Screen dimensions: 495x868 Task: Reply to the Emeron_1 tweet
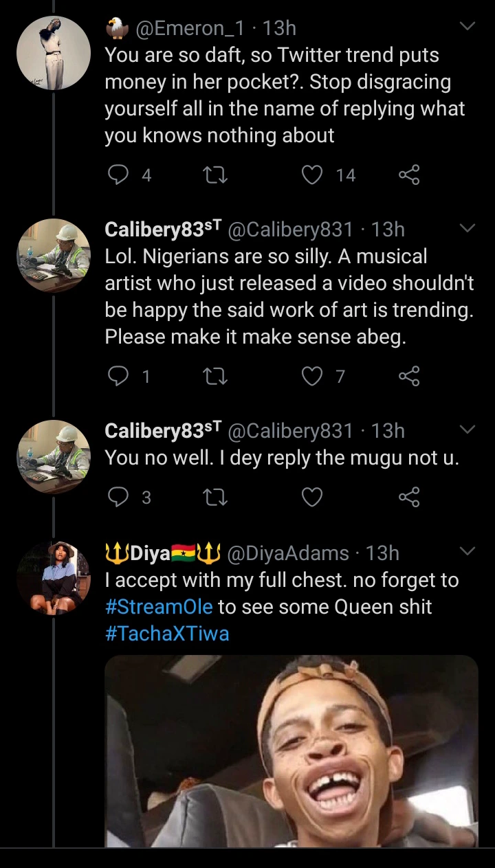click(x=119, y=175)
